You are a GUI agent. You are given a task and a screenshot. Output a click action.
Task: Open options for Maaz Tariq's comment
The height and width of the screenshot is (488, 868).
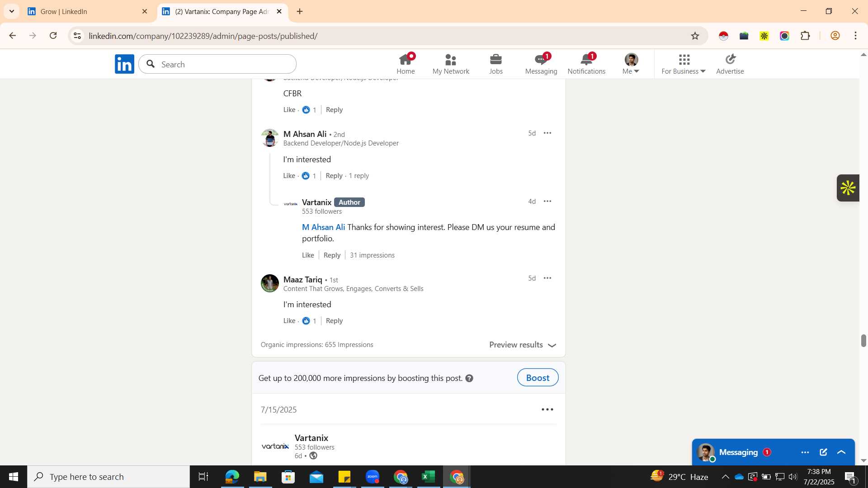click(547, 278)
